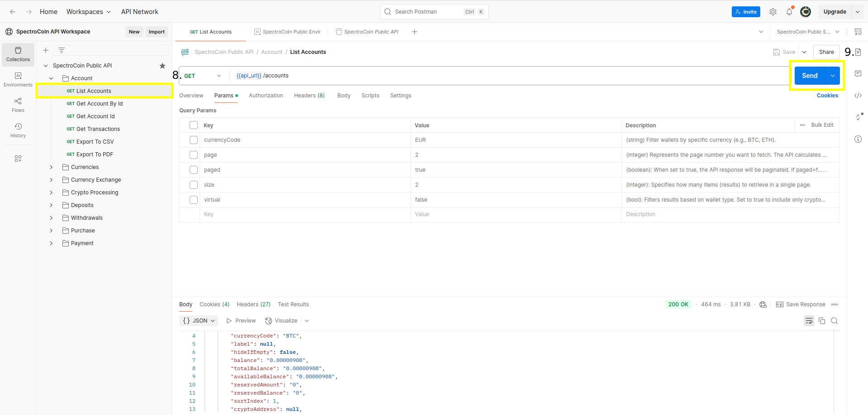Viewport: 868px width, 415px height.
Task: Click the settings gear icon
Action: coord(773,12)
